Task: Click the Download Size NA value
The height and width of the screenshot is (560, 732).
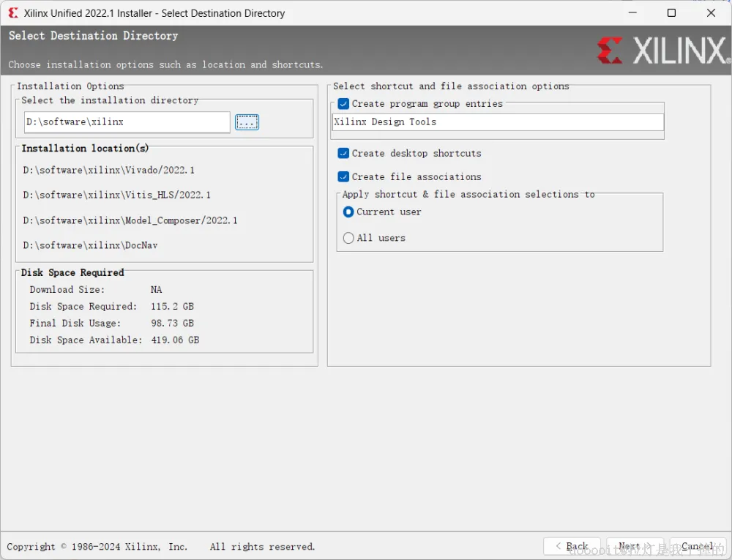Action: (x=157, y=290)
